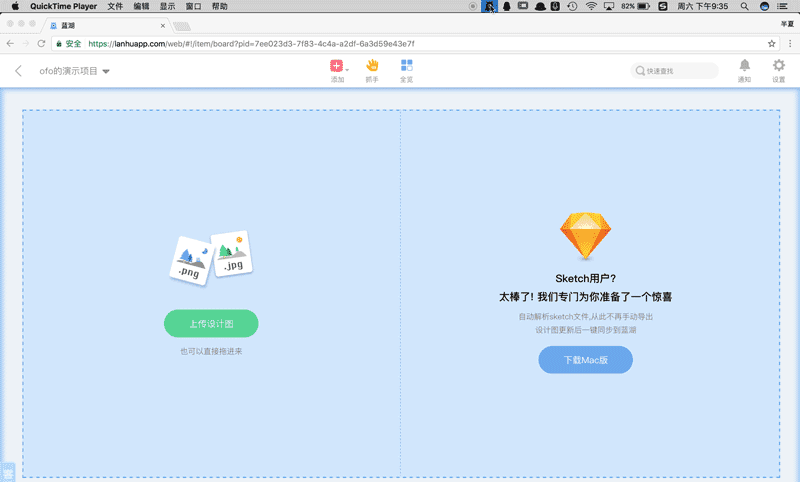
Task: Click the text 自动解析sketch文件,从此不再手动导出
Action: click(586, 317)
